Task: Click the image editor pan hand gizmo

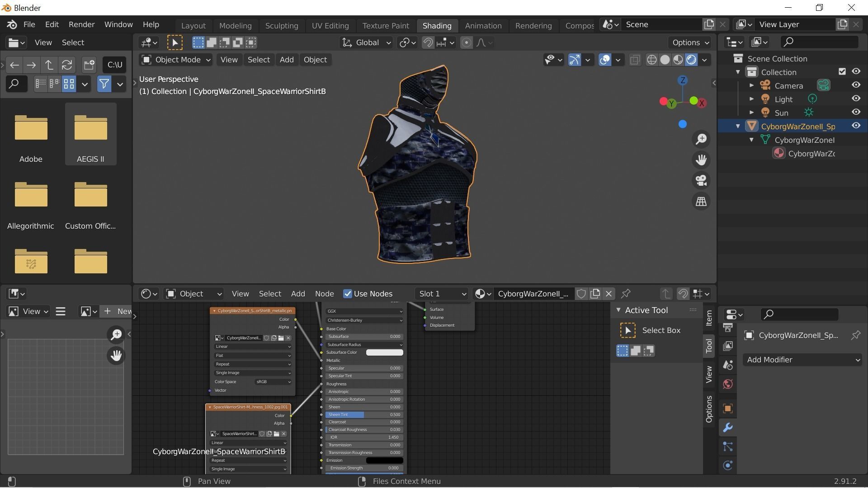Action: 116,356
